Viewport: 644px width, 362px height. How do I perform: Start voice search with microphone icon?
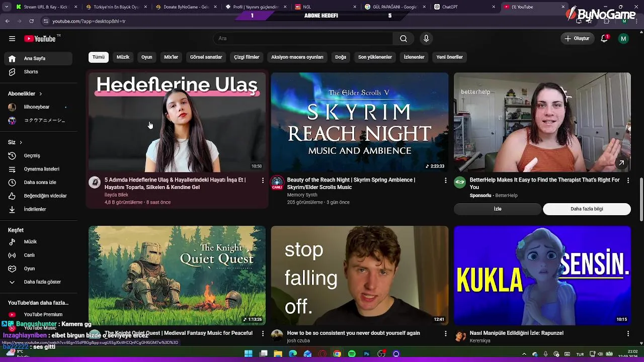[x=426, y=39]
